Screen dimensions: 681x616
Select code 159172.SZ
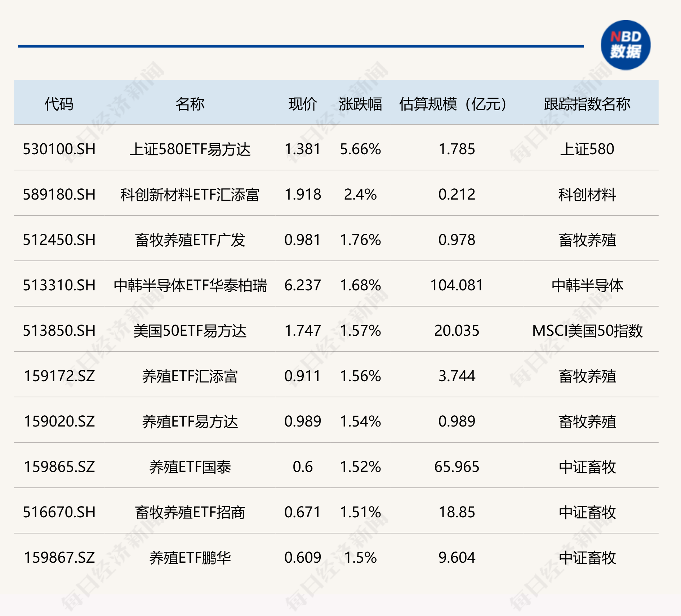coord(59,376)
